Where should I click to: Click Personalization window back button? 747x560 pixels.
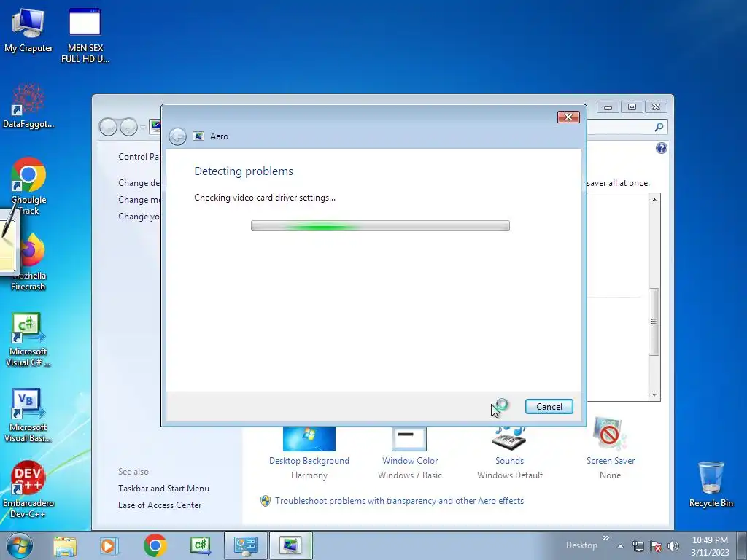pyautogui.click(x=108, y=127)
